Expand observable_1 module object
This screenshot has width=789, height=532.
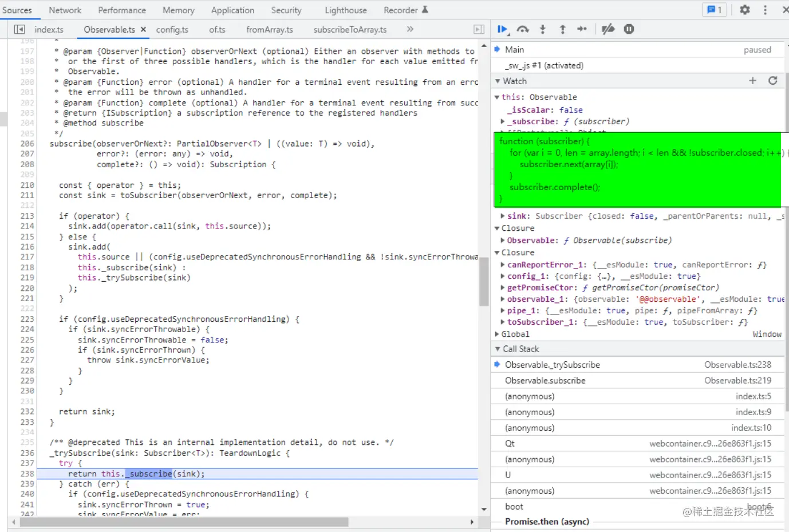click(503, 299)
